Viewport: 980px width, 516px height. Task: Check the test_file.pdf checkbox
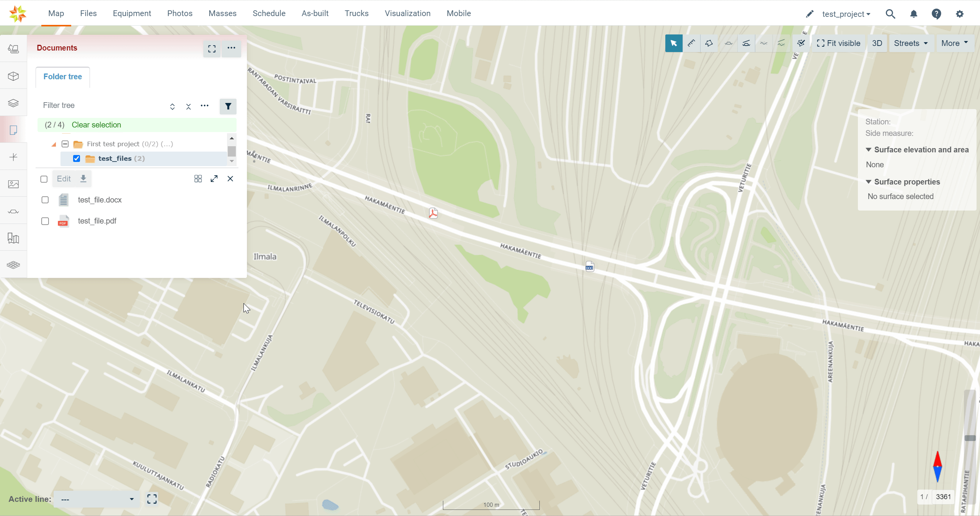point(45,221)
